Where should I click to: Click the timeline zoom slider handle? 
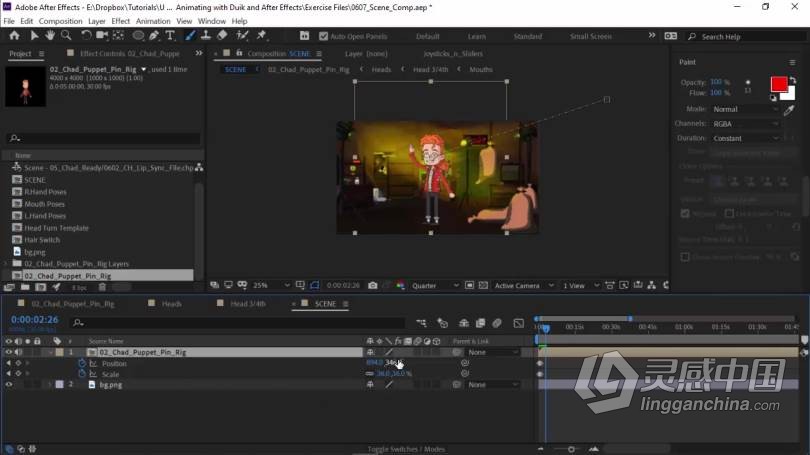pos(571,449)
